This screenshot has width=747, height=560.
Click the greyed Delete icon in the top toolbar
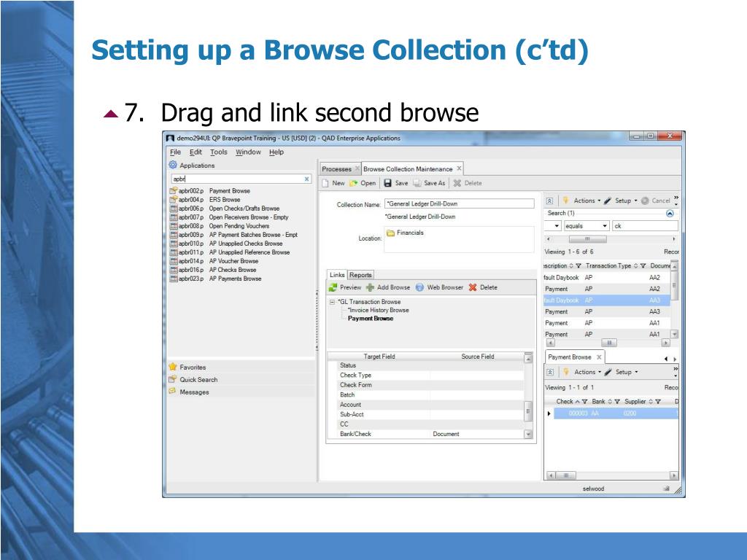click(457, 183)
